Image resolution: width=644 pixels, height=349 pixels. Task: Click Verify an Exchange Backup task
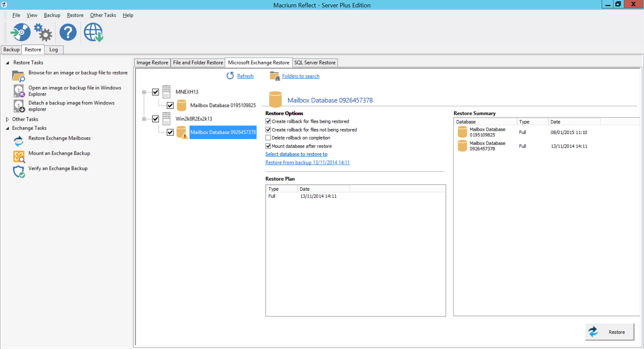(58, 168)
